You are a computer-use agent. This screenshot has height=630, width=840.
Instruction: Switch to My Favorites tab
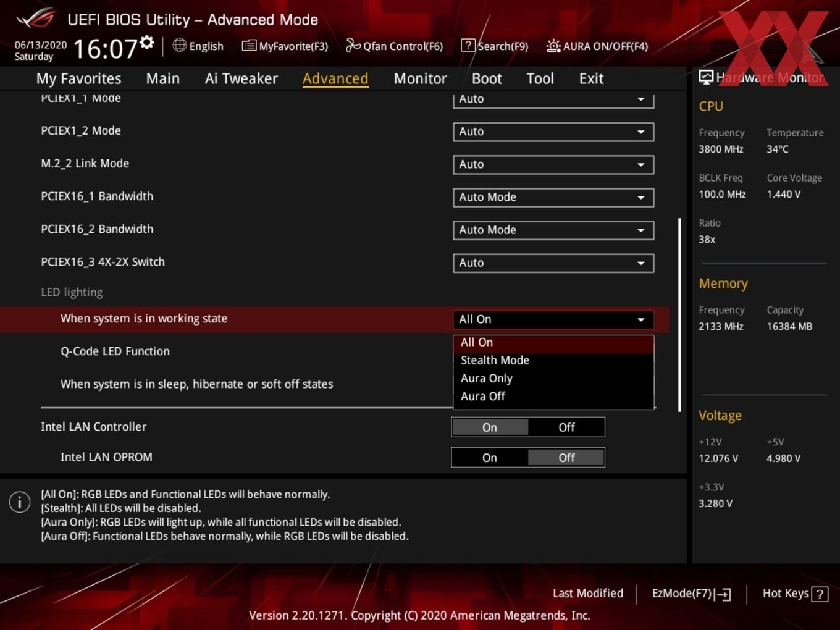(79, 78)
